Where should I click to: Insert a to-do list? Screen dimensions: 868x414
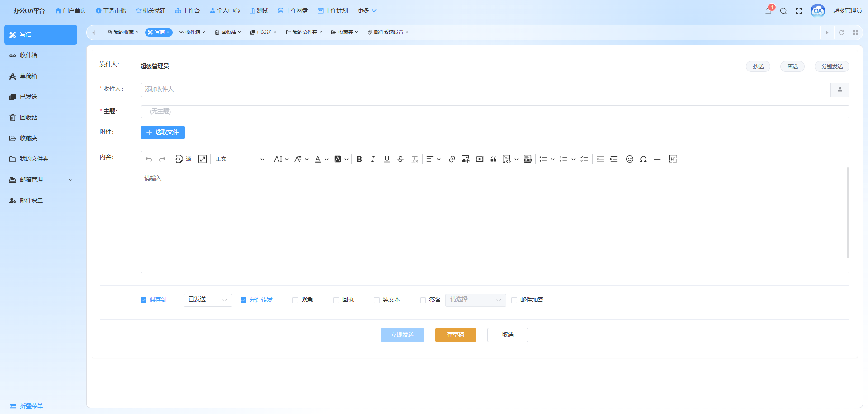click(585, 159)
